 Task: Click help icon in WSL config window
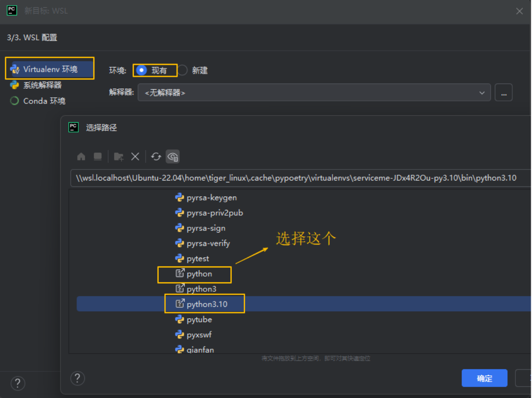(18, 383)
